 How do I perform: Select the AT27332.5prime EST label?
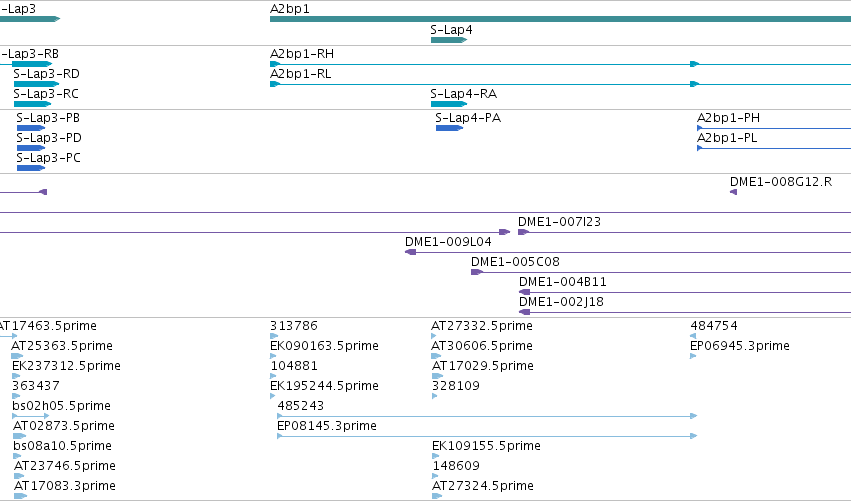(x=482, y=326)
